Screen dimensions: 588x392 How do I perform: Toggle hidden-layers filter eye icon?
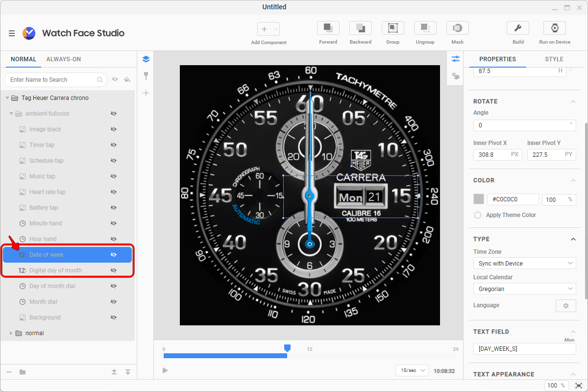pos(115,79)
